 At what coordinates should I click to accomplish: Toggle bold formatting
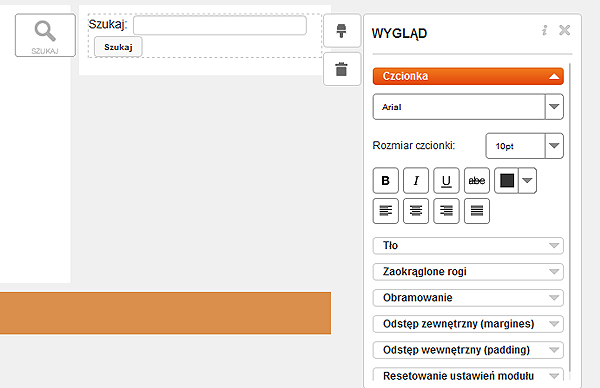point(386,181)
